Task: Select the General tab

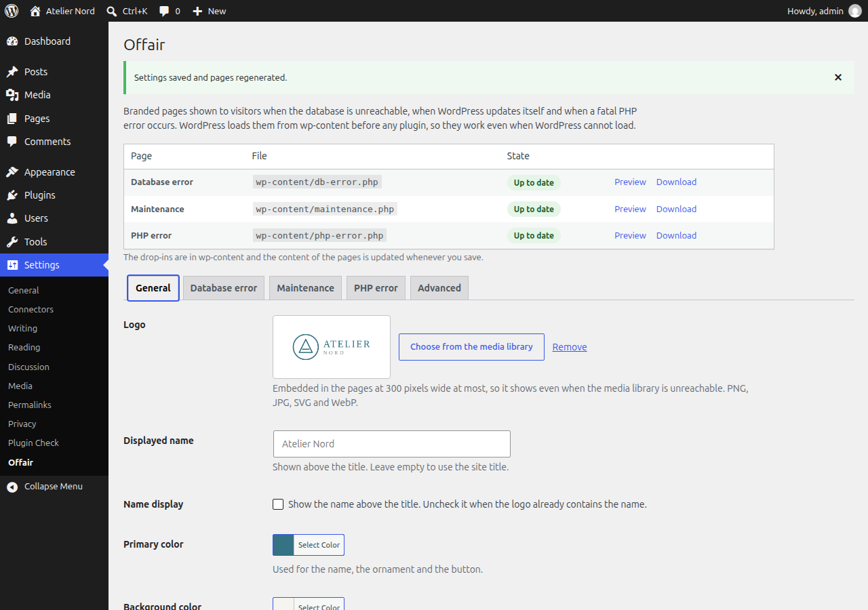Action: (153, 288)
